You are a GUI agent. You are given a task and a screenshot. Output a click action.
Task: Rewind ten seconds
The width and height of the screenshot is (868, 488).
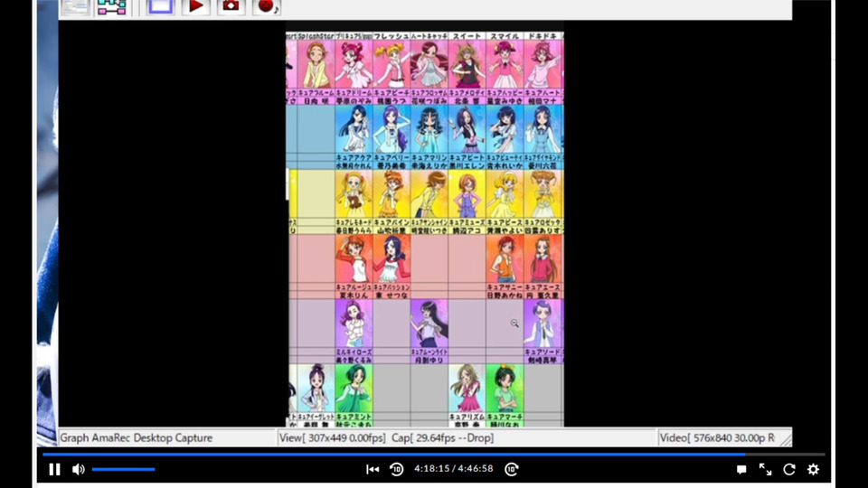[396, 469]
